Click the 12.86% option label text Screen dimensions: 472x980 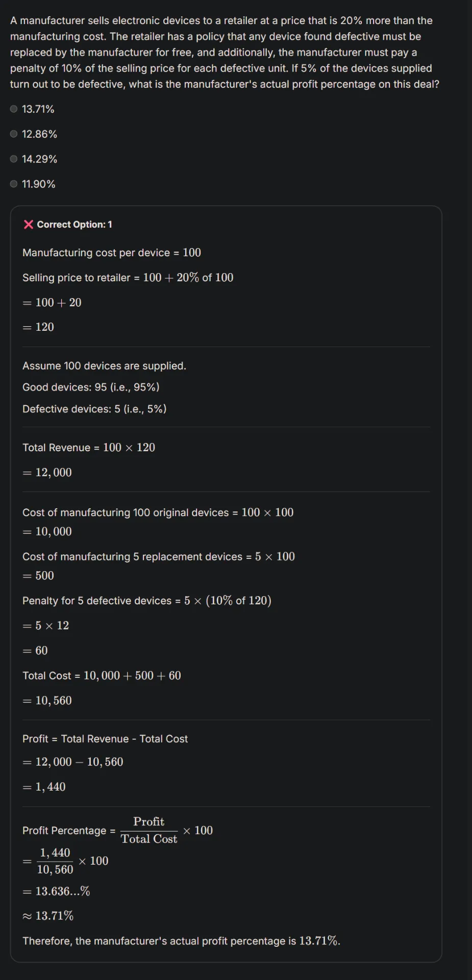(39, 134)
